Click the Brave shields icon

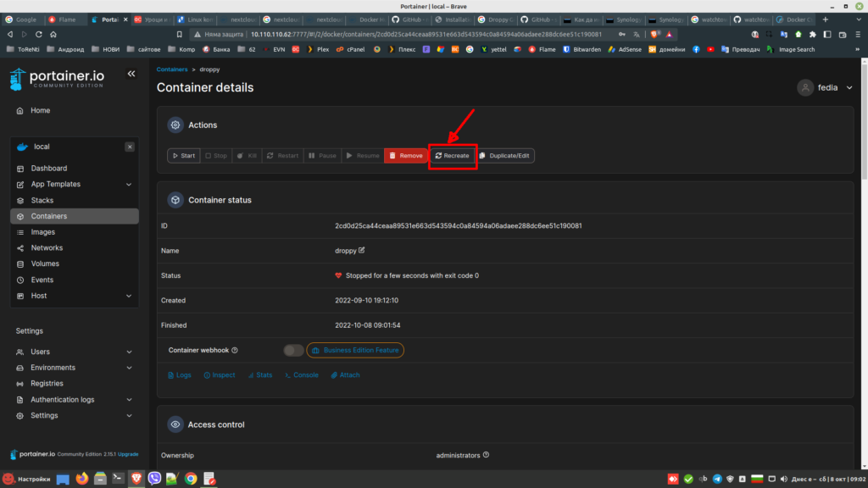[x=655, y=34]
